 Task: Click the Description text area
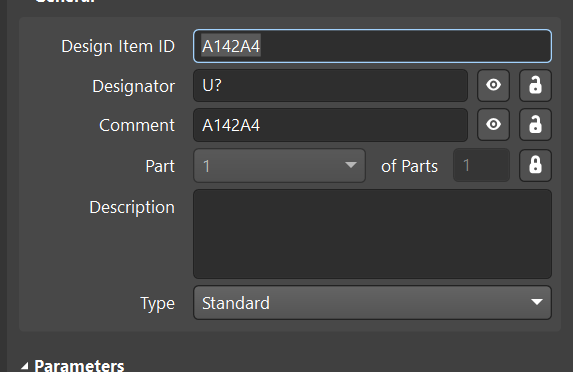click(x=372, y=234)
